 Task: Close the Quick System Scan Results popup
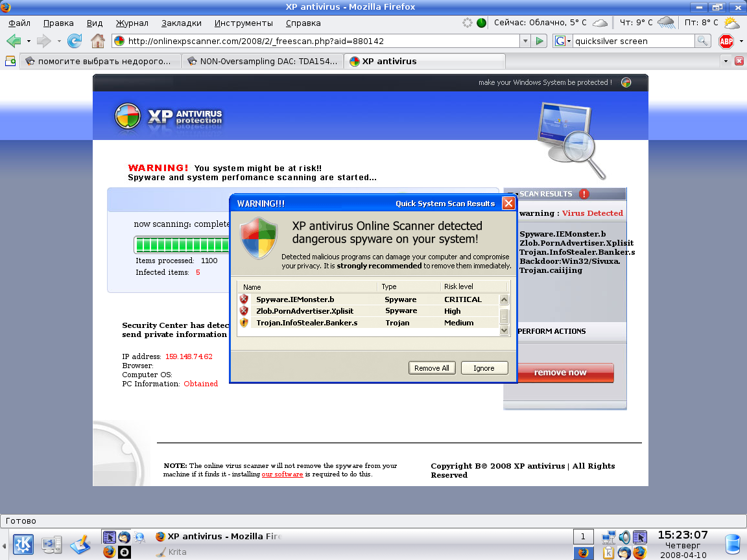(x=508, y=204)
